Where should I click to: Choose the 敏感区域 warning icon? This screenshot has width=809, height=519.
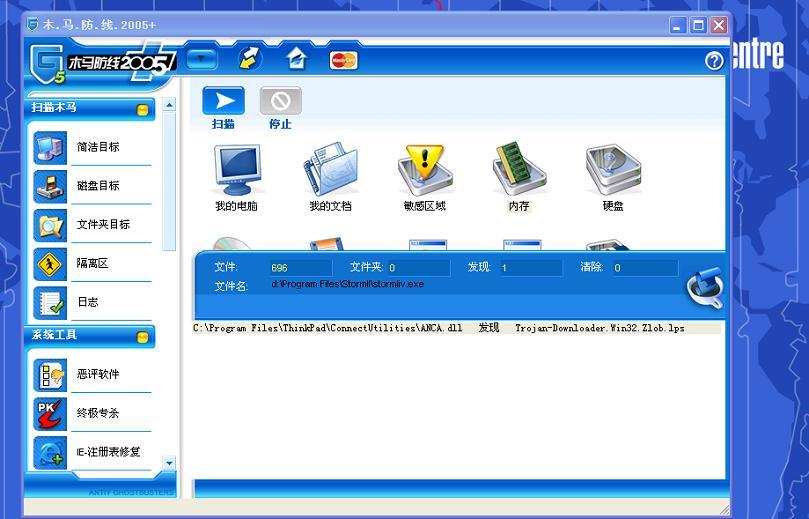[425, 170]
